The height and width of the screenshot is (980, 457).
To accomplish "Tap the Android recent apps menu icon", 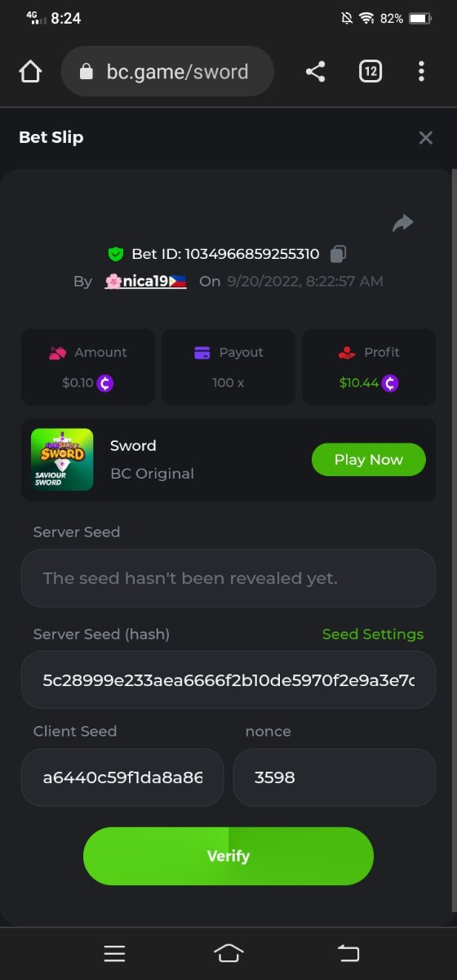I will (x=115, y=953).
